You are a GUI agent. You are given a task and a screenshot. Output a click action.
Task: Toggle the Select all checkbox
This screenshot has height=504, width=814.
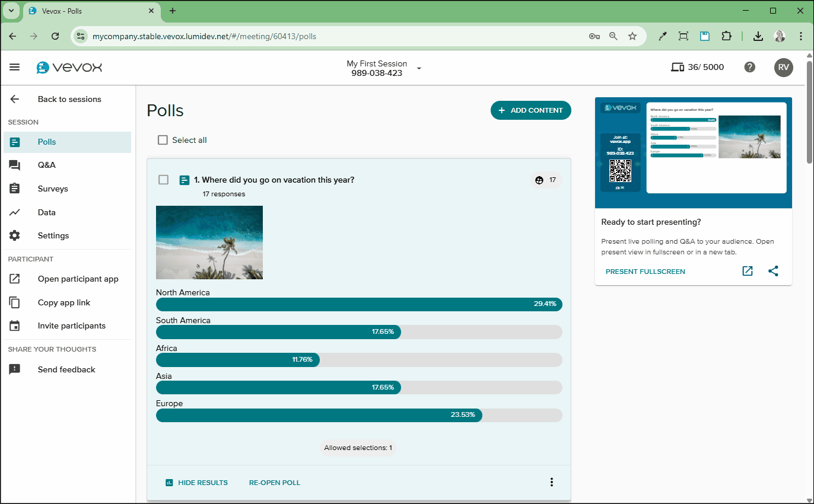pyautogui.click(x=163, y=140)
